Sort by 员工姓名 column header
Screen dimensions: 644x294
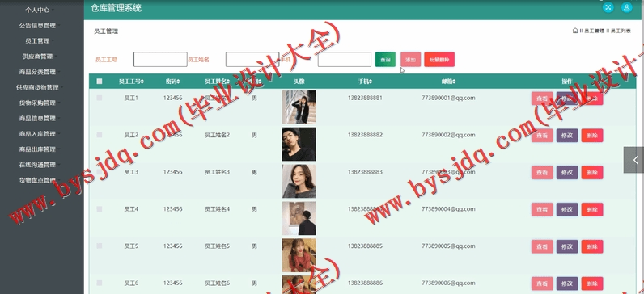point(217,82)
